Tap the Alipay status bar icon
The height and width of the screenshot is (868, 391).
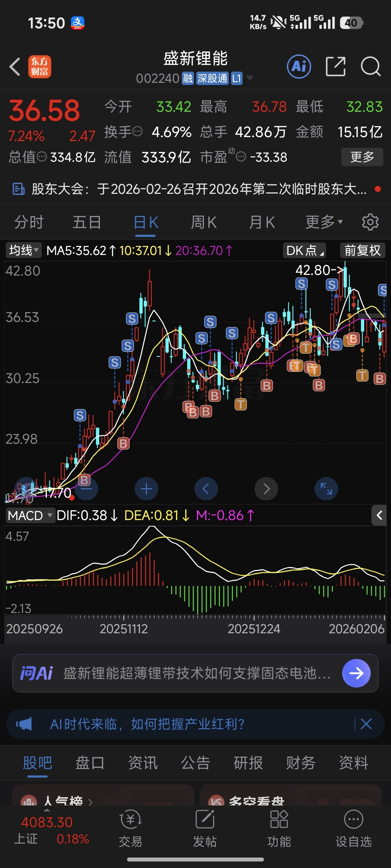coord(77,23)
